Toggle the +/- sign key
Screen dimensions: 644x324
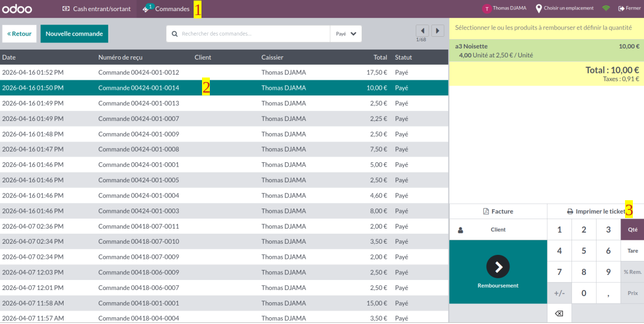pos(559,293)
